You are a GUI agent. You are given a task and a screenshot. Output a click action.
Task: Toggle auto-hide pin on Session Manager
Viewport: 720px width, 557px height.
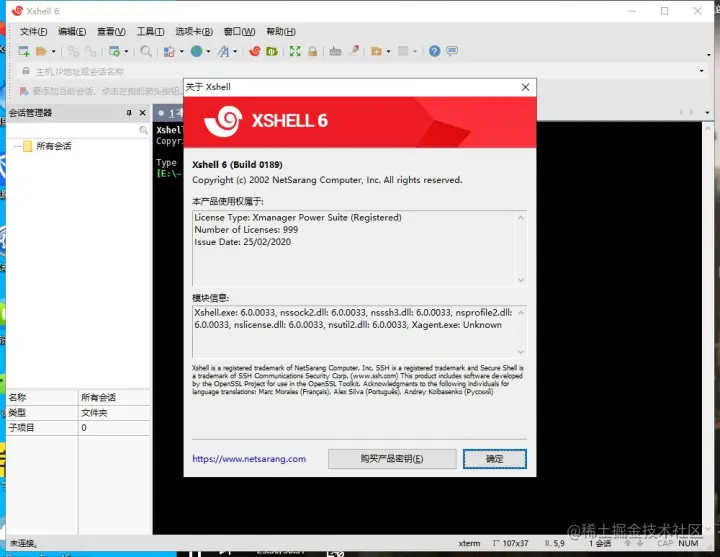point(129,113)
